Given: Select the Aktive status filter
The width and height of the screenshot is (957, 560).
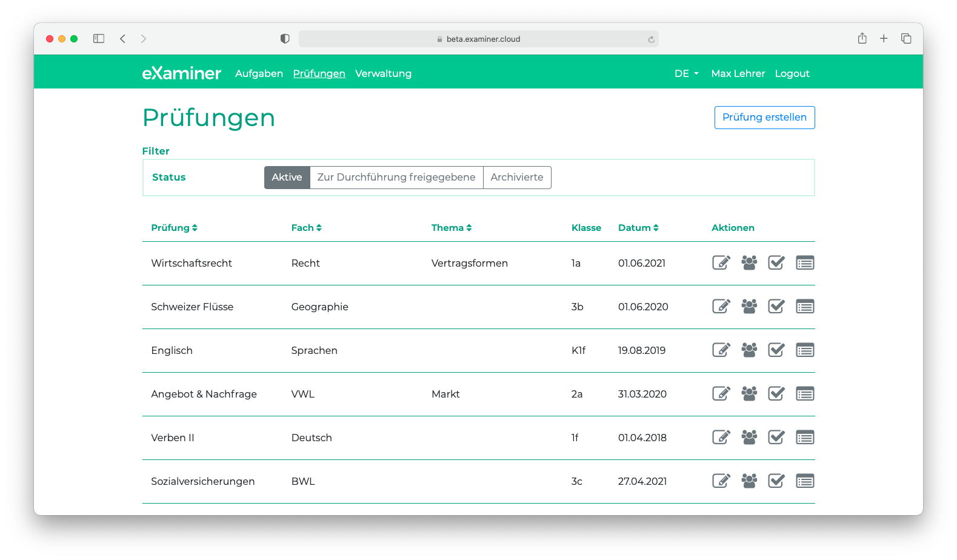Looking at the screenshot, I should point(287,178).
